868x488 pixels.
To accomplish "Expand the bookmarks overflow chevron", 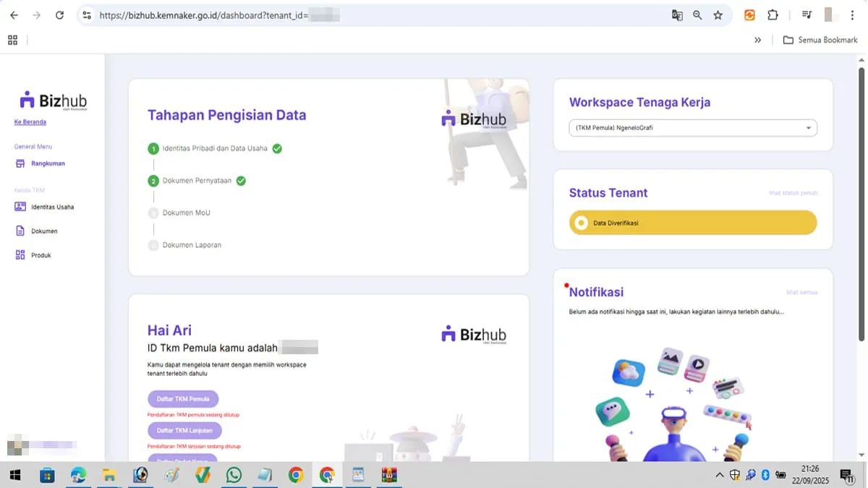I will point(758,40).
